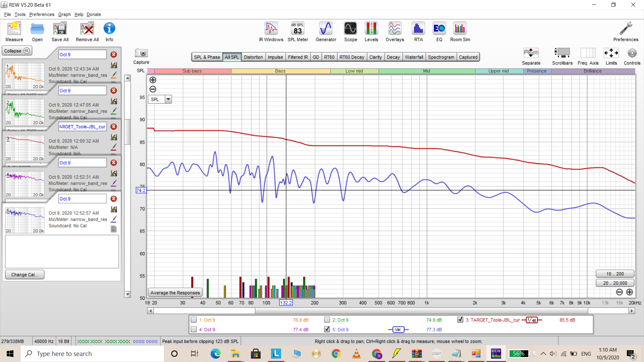Open Chrome from the taskbar

[x=336, y=354]
